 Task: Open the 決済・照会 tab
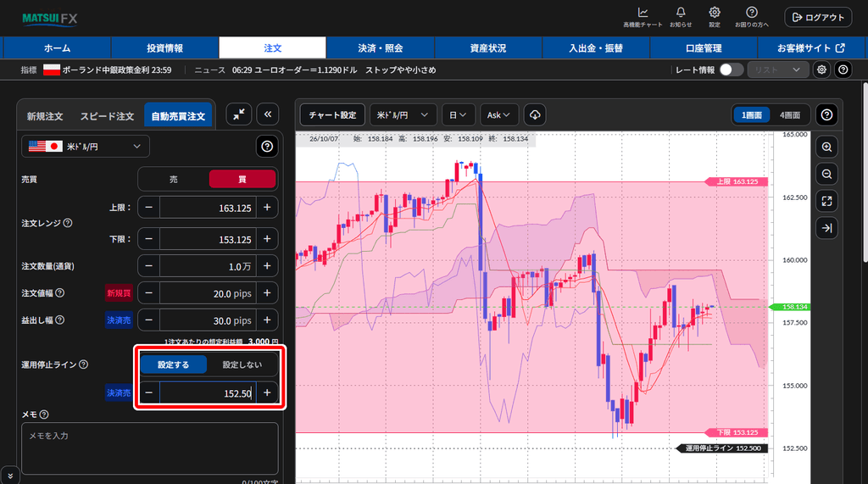click(381, 48)
